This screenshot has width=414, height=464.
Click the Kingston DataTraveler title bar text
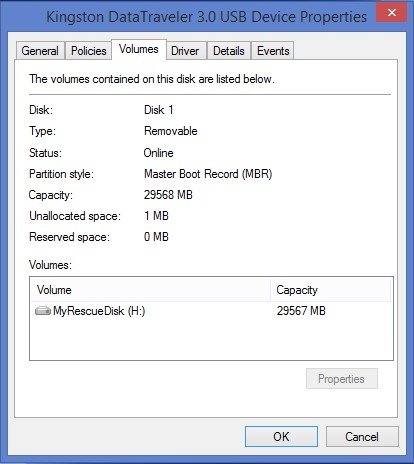click(x=207, y=17)
